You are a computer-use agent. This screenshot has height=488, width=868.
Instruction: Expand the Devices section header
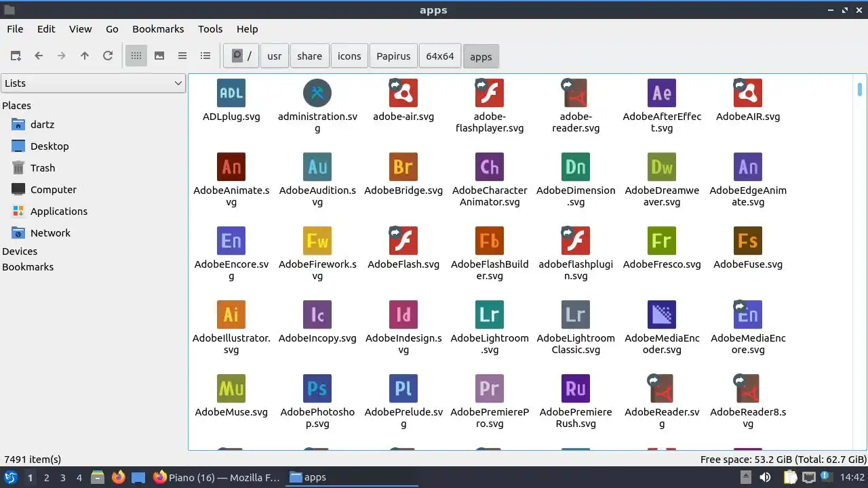(x=20, y=251)
